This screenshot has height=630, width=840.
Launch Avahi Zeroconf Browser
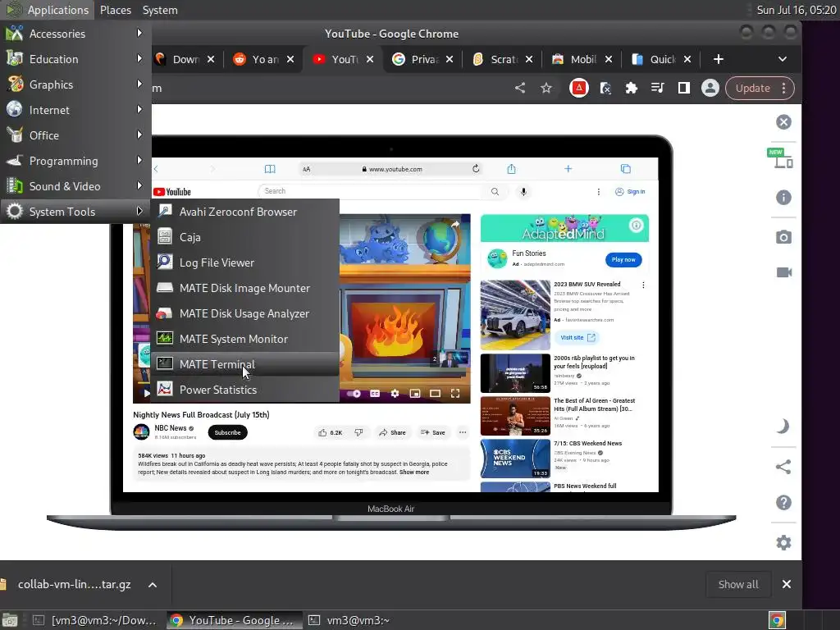(x=244, y=212)
